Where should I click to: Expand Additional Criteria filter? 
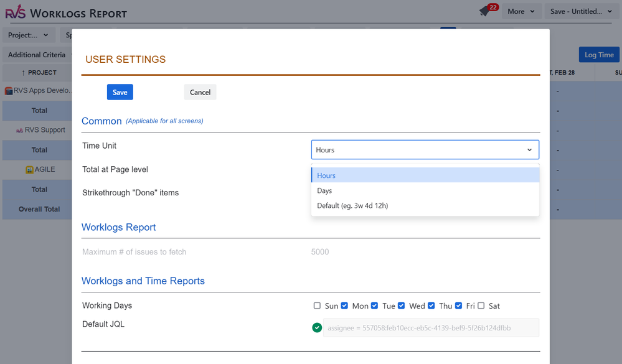pyautogui.click(x=37, y=55)
